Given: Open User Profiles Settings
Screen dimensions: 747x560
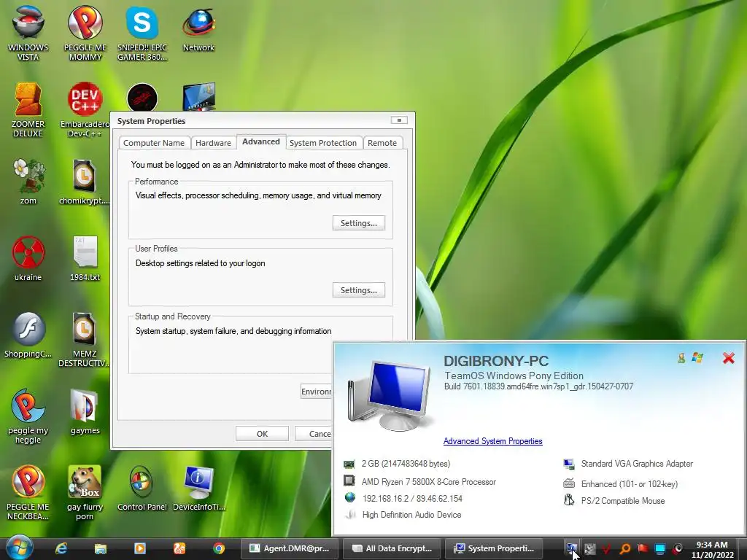Looking at the screenshot, I should pos(359,290).
